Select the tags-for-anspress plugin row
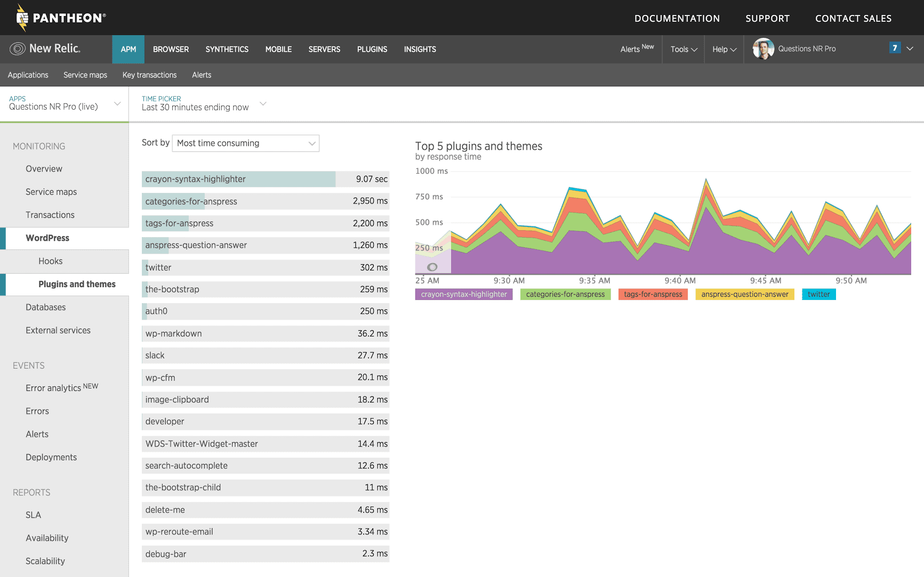This screenshot has width=924, height=577. click(265, 223)
